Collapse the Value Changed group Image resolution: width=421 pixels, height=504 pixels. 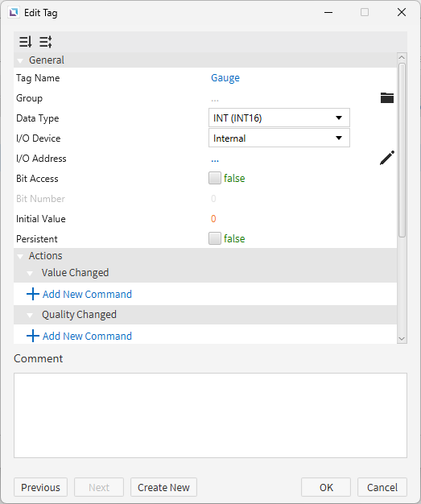coord(30,274)
